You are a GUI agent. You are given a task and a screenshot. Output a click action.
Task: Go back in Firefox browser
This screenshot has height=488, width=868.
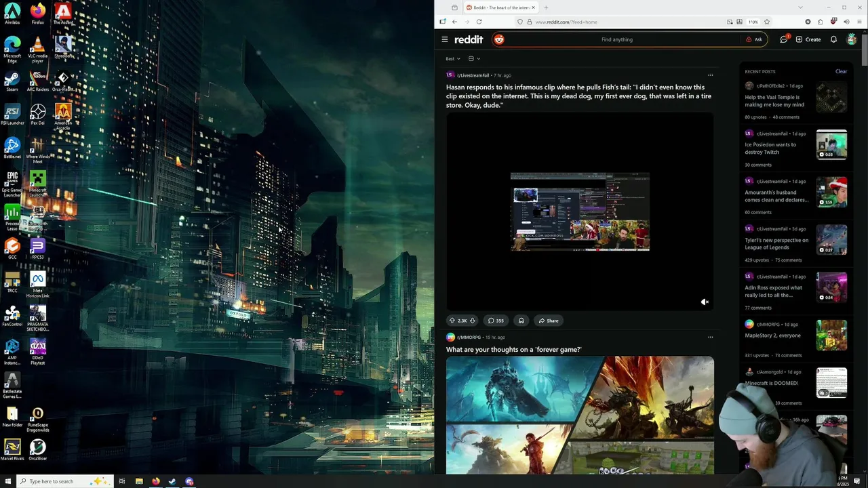click(454, 22)
